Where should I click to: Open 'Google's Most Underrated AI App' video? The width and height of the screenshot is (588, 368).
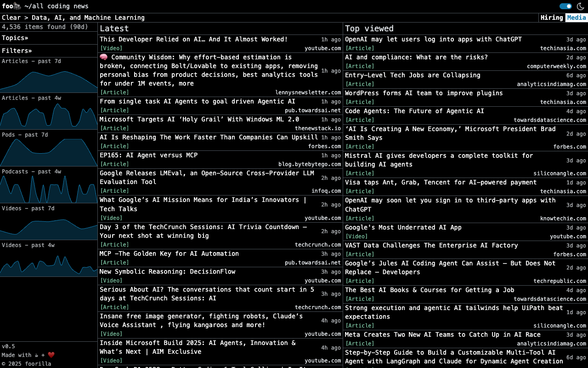click(403, 227)
